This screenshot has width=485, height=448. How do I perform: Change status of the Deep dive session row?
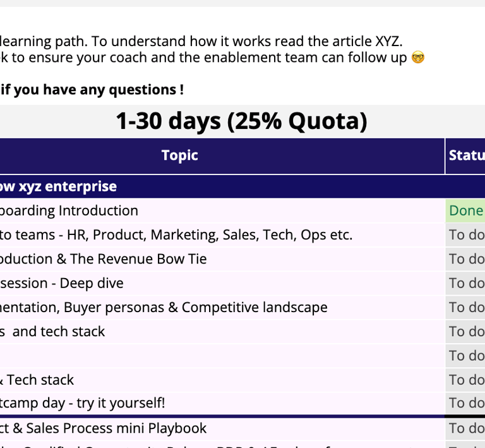466,283
